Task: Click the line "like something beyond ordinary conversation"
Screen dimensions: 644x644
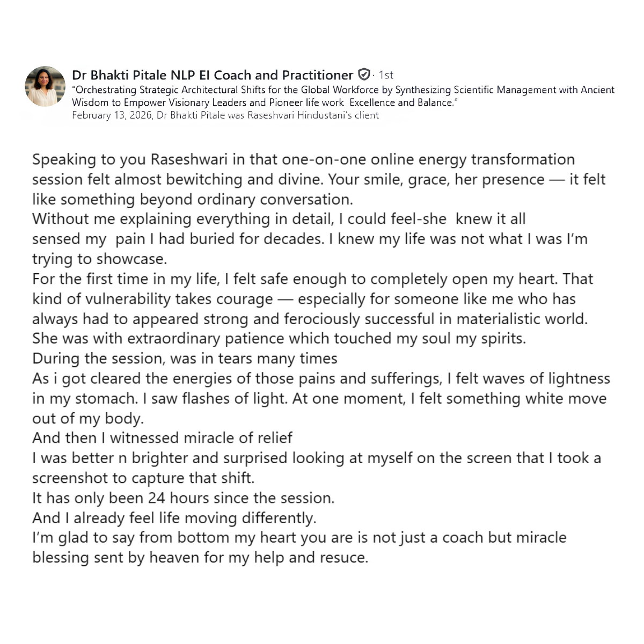Action: (x=193, y=199)
